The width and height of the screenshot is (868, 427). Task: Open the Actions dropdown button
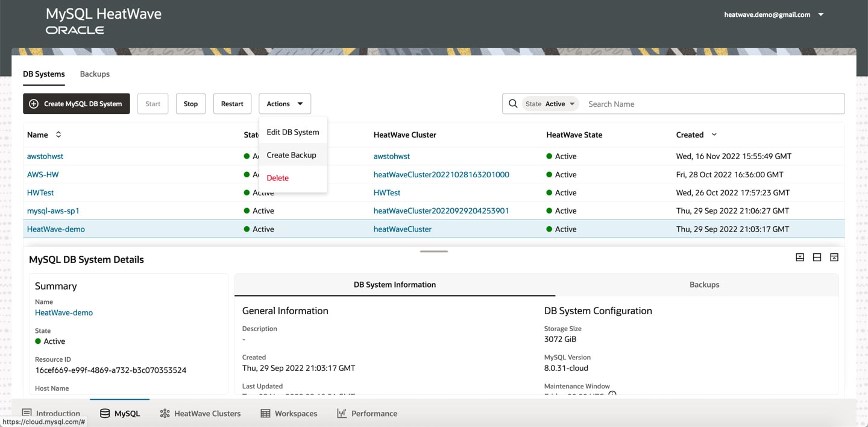click(x=285, y=104)
